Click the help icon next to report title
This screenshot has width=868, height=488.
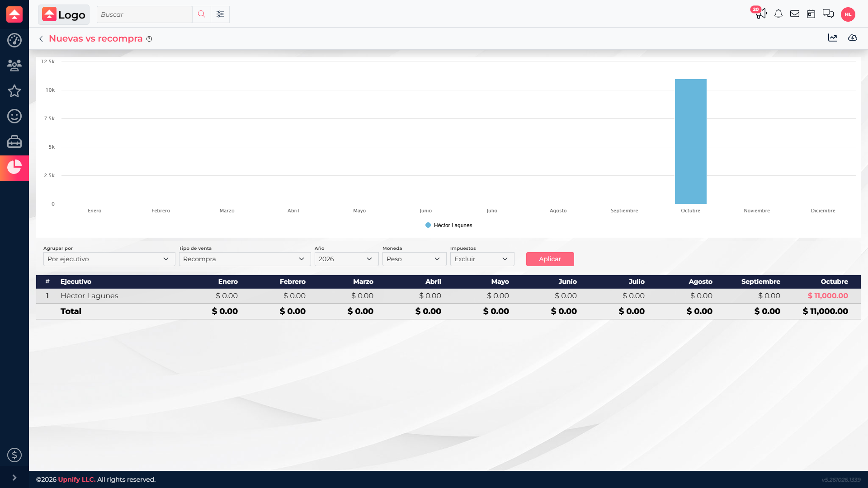[x=149, y=39]
